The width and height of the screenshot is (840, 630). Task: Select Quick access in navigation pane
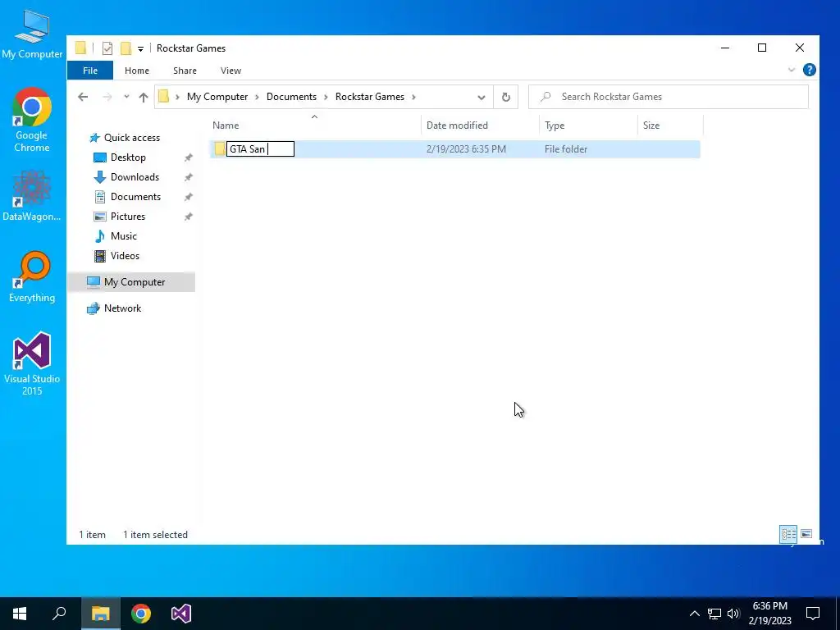click(132, 138)
